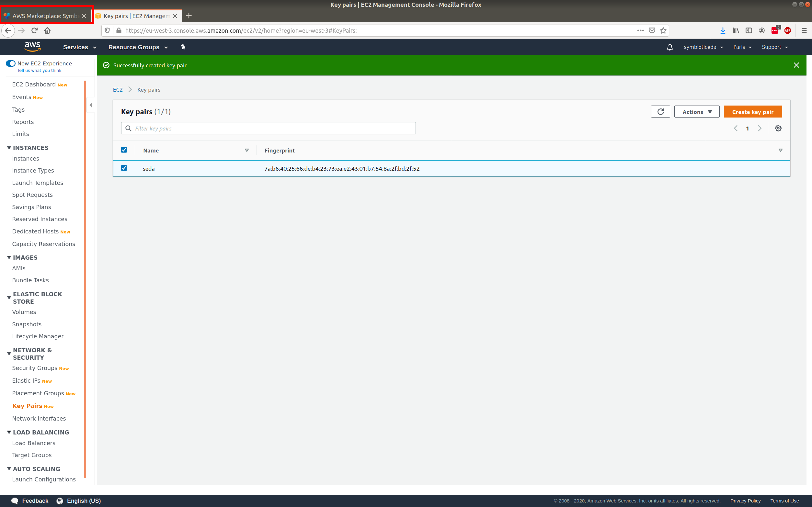This screenshot has height=507, width=812.
Task: Open a new browser tab with plus
Action: click(x=189, y=16)
